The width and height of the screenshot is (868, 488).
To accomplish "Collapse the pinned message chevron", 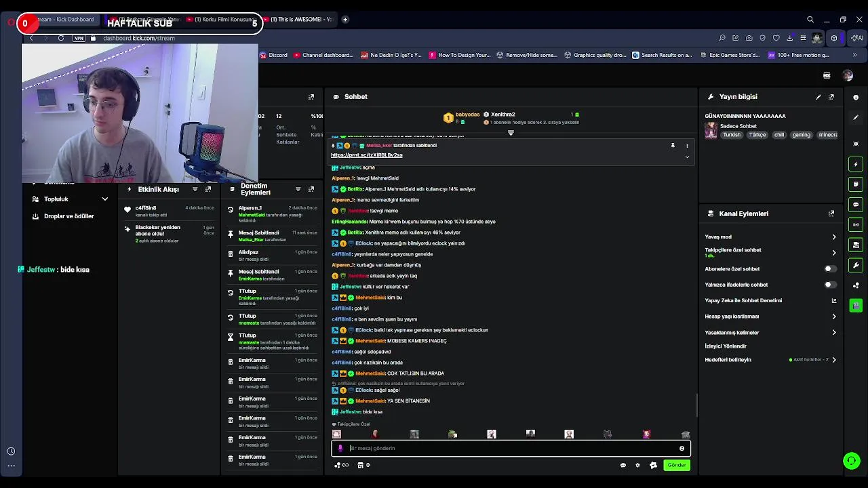I will (x=687, y=157).
